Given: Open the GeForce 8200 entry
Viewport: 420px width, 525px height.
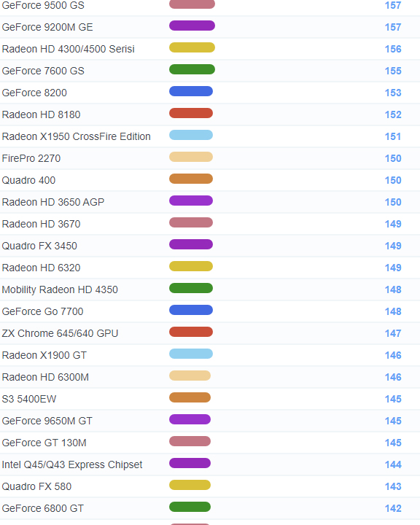Looking at the screenshot, I should tap(34, 93).
